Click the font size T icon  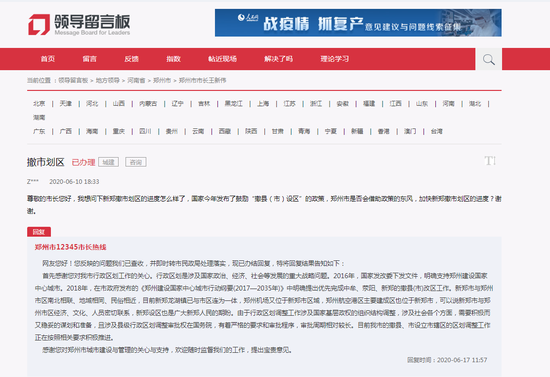click(490, 161)
